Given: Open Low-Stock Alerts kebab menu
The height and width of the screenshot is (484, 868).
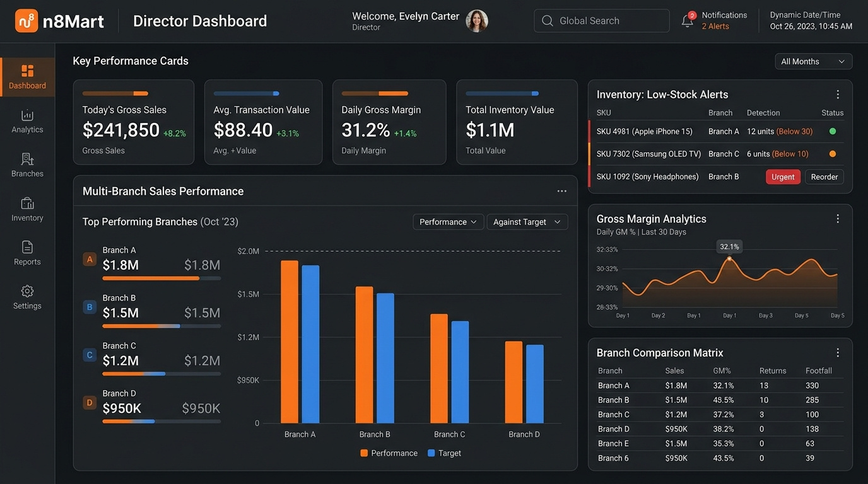Looking at the screenshot, I should [x=838, y=95].
